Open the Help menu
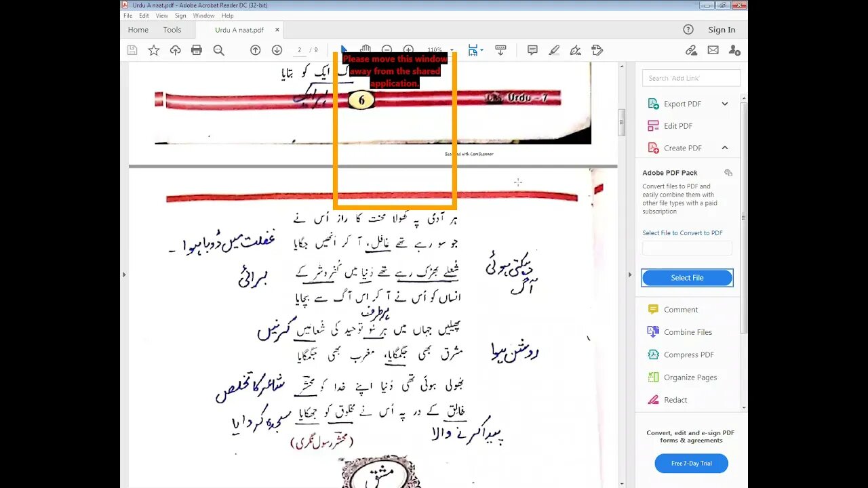 click(228, 16)
